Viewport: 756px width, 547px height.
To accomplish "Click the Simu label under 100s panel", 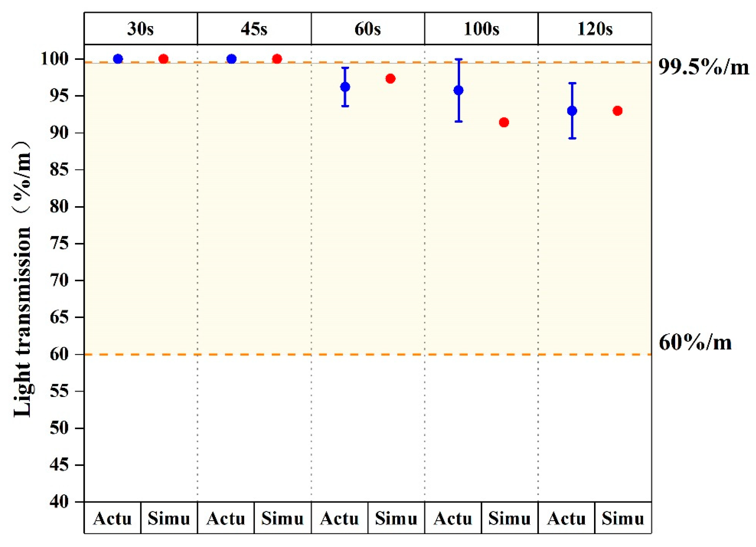I will click(509, 519).
